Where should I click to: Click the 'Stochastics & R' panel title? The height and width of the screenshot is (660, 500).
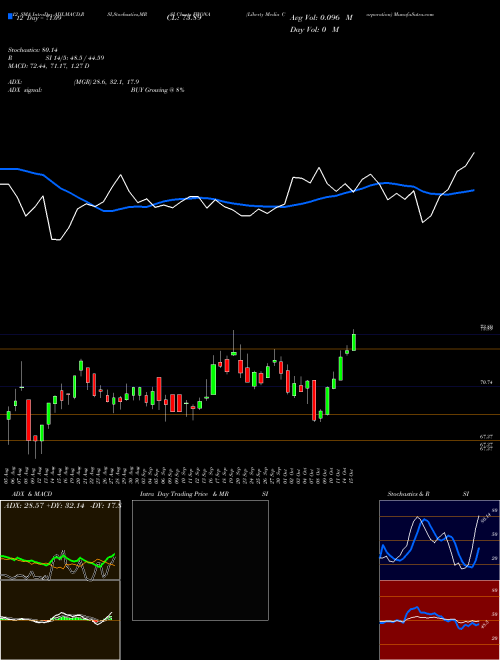click(x=409, y=494)
